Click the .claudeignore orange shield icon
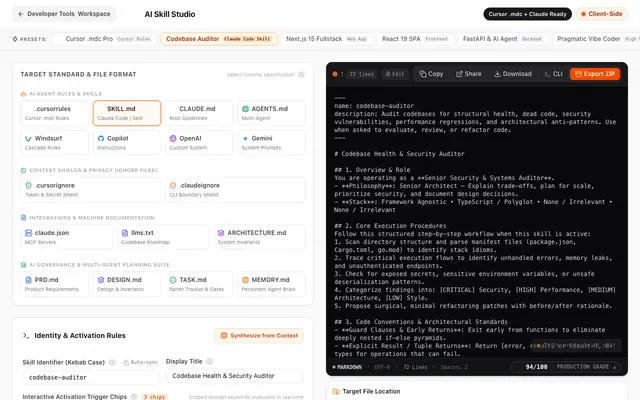The image size is (640, 400). 173,185
